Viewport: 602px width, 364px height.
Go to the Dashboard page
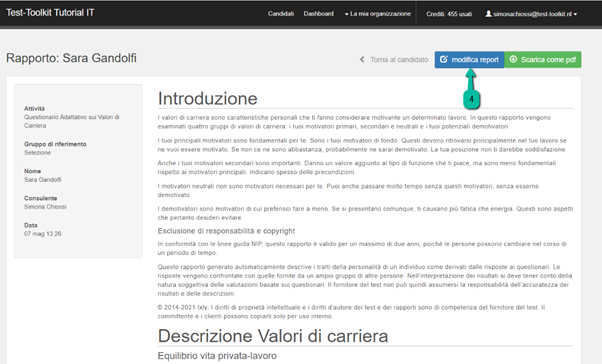318,14
